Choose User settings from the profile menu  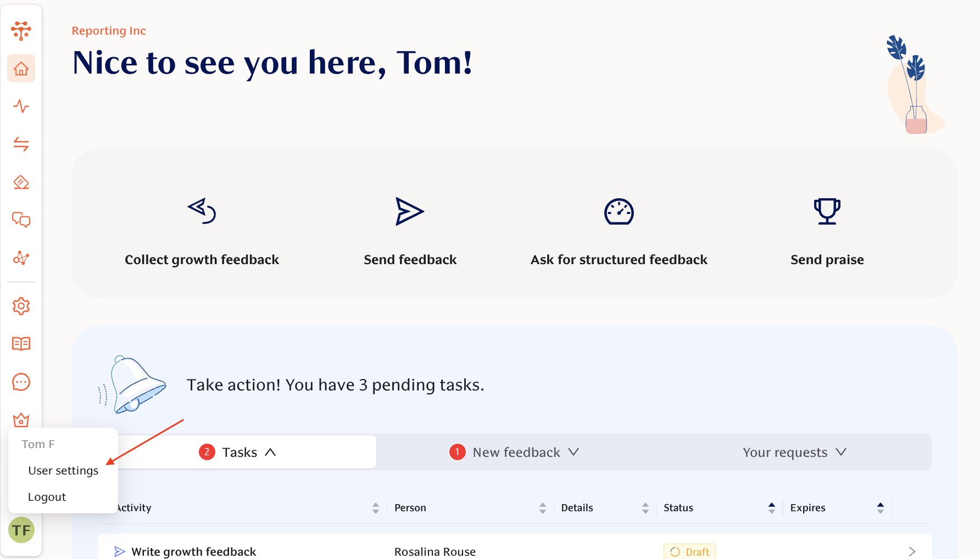pyautogui.click(x=63, y=470)
